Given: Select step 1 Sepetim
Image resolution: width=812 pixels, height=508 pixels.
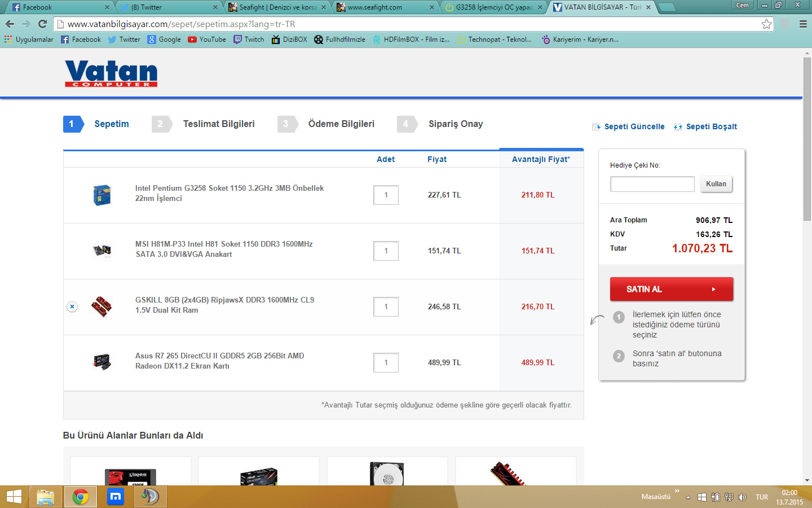Looking at the screenshot, I should (96, 124).
